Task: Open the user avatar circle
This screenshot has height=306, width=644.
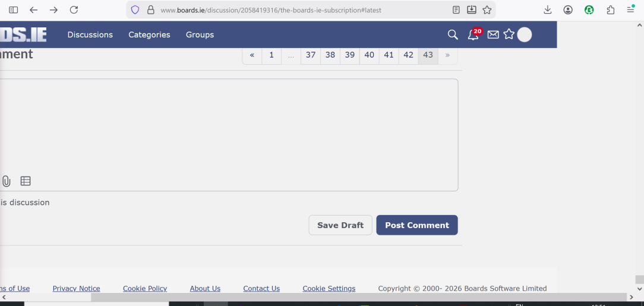Action: [525, 35]
